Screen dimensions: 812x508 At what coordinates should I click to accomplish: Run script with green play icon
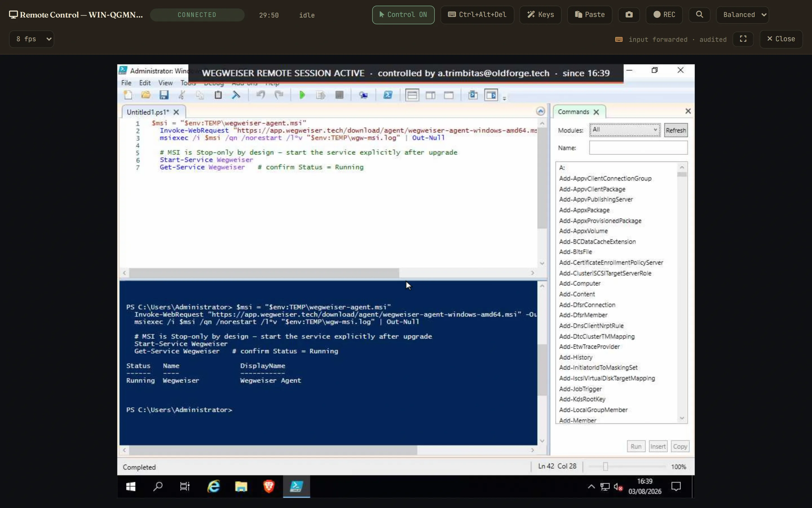[x=302, y=95]
